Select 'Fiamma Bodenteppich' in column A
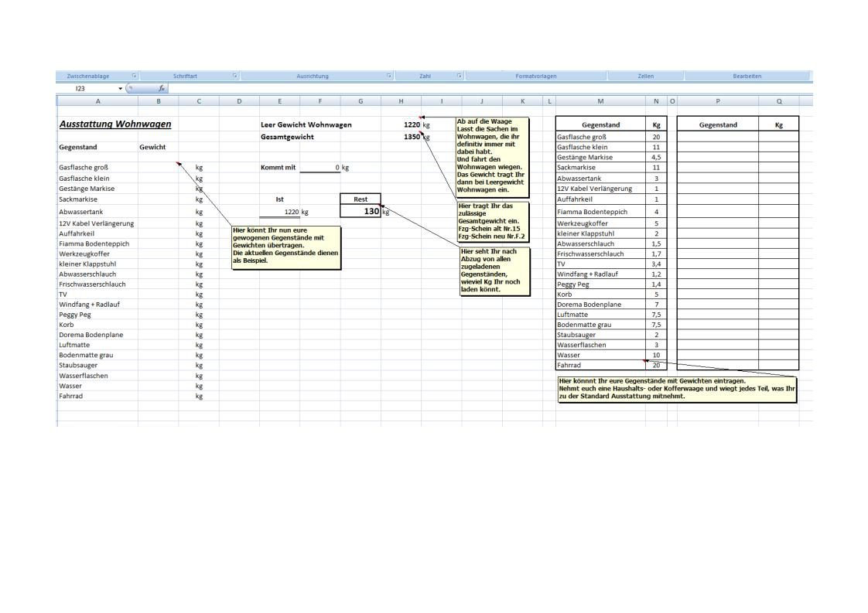 point(94,244)
